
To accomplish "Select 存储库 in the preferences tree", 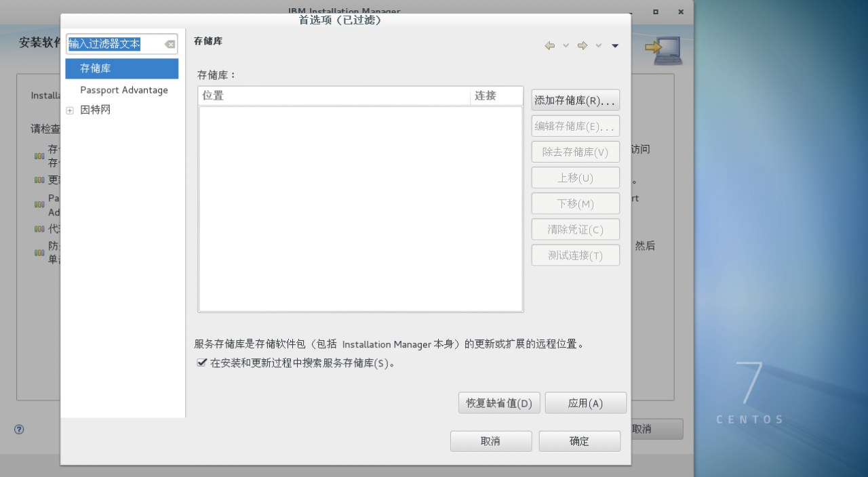I will point(96,68).
